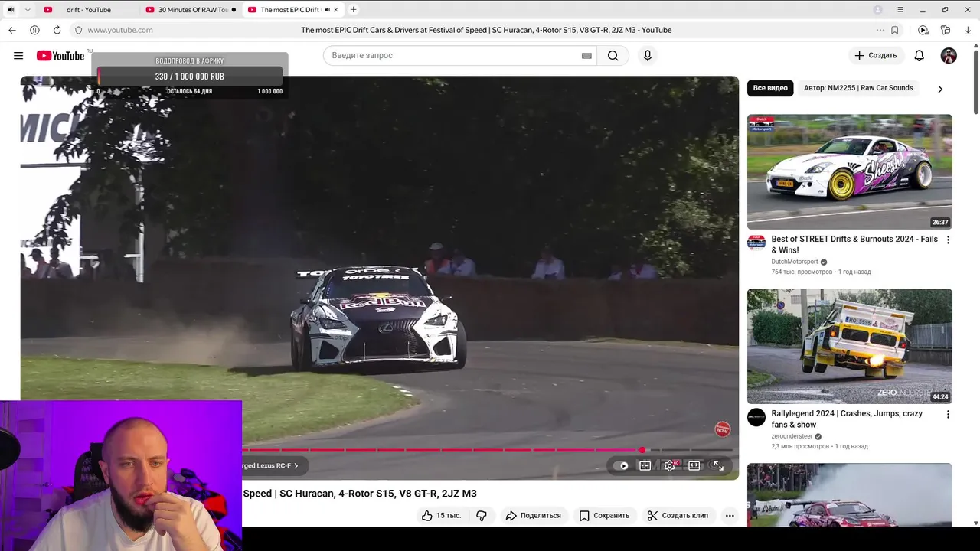This screenshot has height=551, width=980.
Task: Open 'Best of STREET Drifts & Burnouts' title link
Action: pyautogui.click(x=854, y=245)
